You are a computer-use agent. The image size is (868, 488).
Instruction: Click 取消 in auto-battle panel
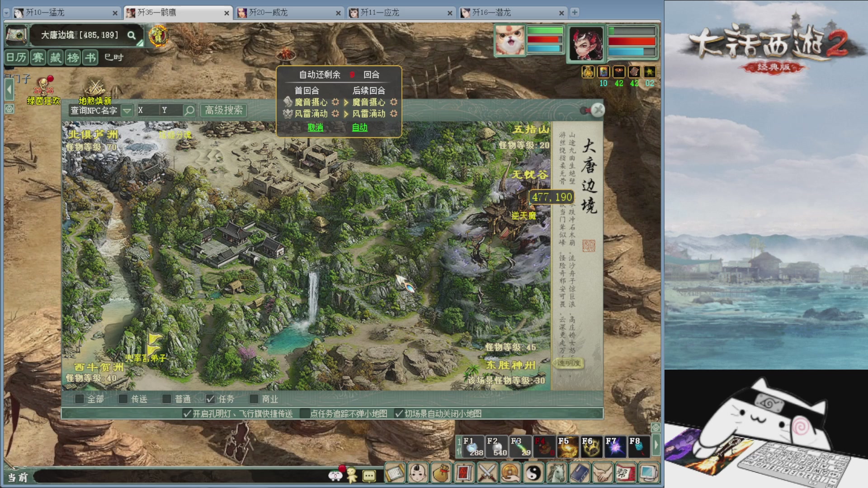click(x=315, y=127)
